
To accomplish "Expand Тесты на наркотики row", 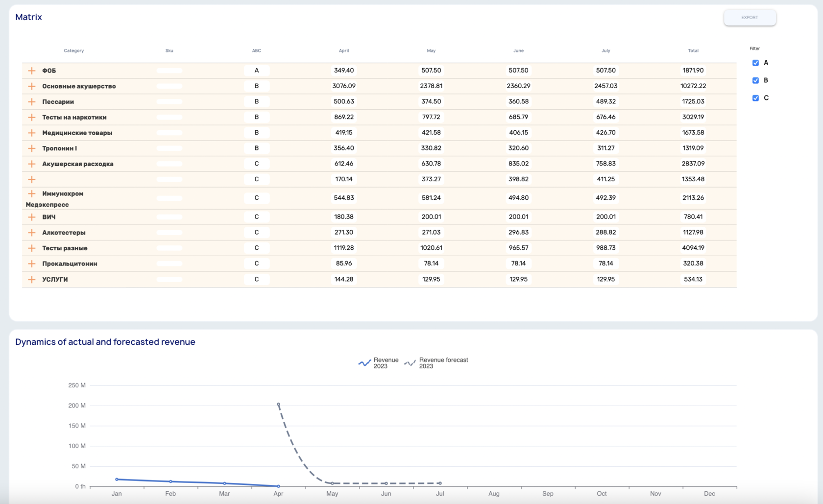I will pyautogui.click(x=32, y=118).
